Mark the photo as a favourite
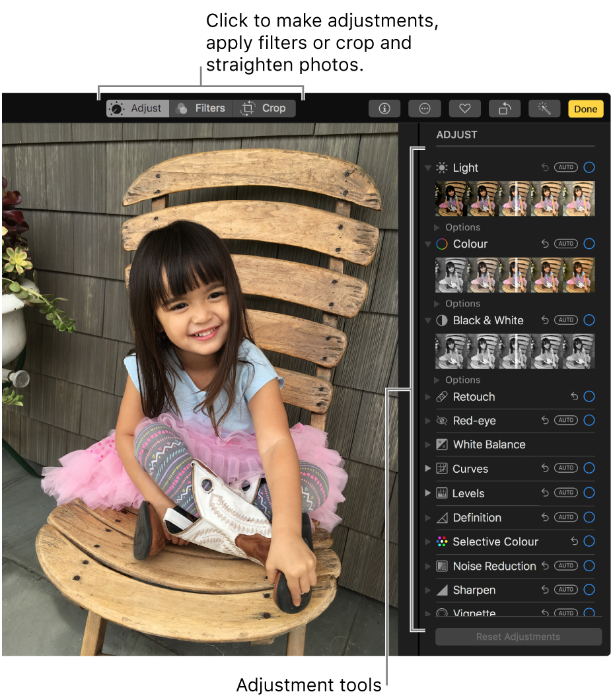The width and height of the screenshot is (613, 700). [464, 108]
